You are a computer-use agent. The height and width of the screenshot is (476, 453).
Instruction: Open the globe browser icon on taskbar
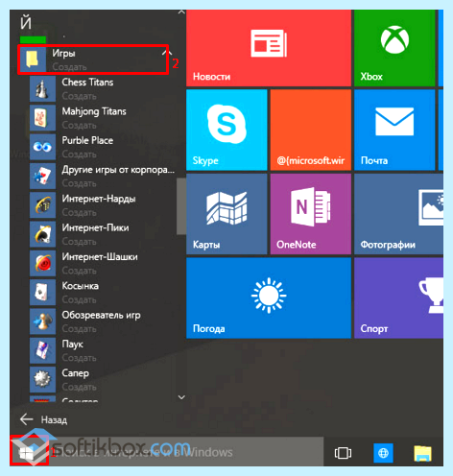click(x=383, y=453)
